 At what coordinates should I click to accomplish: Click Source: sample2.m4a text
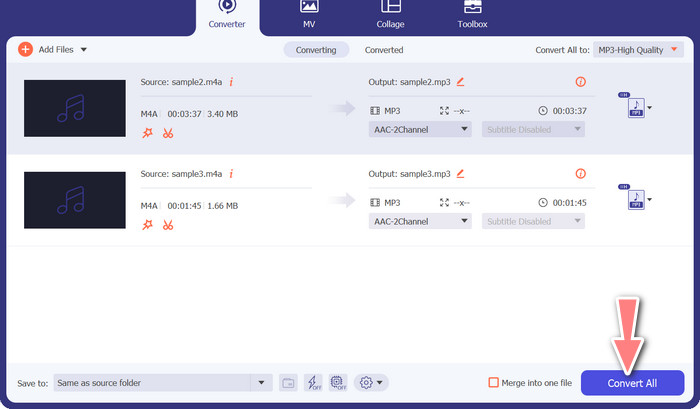point(181,82)
